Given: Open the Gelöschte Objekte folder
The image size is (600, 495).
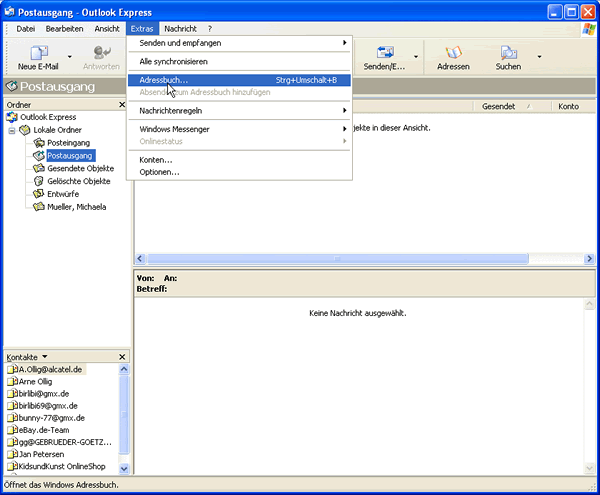Looking at the screenshot, I should (x=79, y=181).
